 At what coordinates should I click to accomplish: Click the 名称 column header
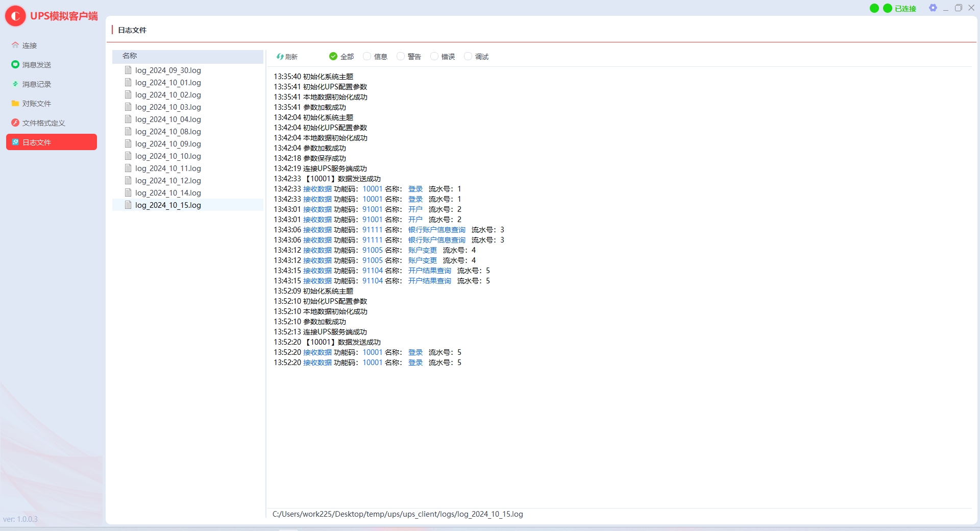(188, 56)
